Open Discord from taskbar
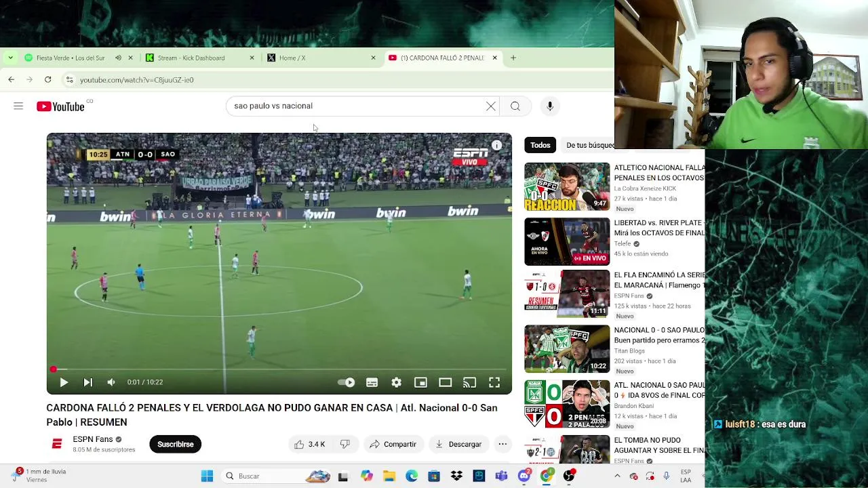This screenshot has height=488, width=868. 524,476
